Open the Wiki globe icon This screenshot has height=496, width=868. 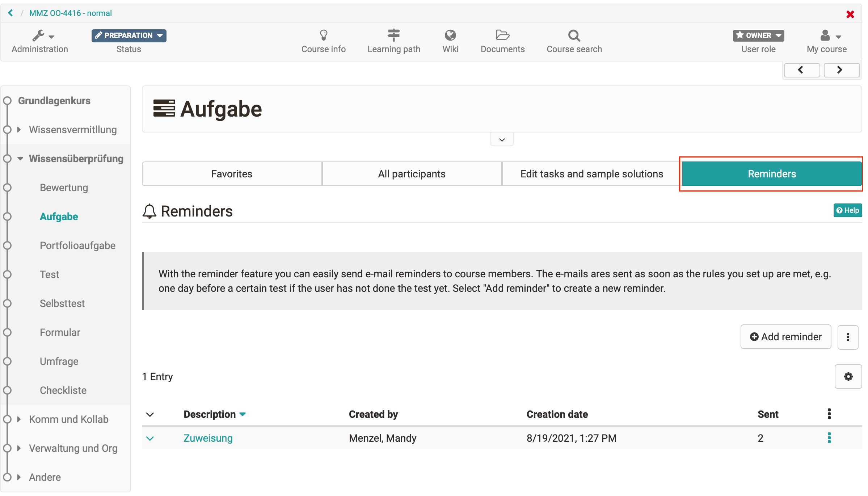[450, 35]
